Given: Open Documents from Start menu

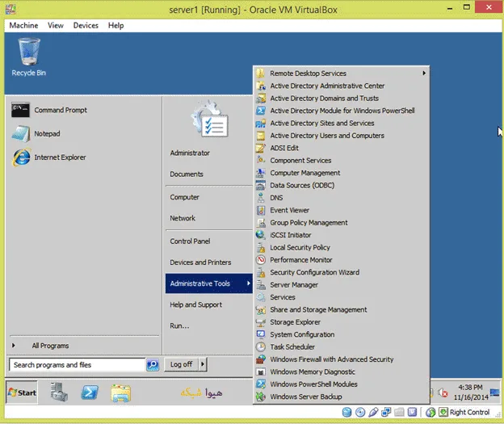Looking at the screenshot, I should (x=187, y=174).
